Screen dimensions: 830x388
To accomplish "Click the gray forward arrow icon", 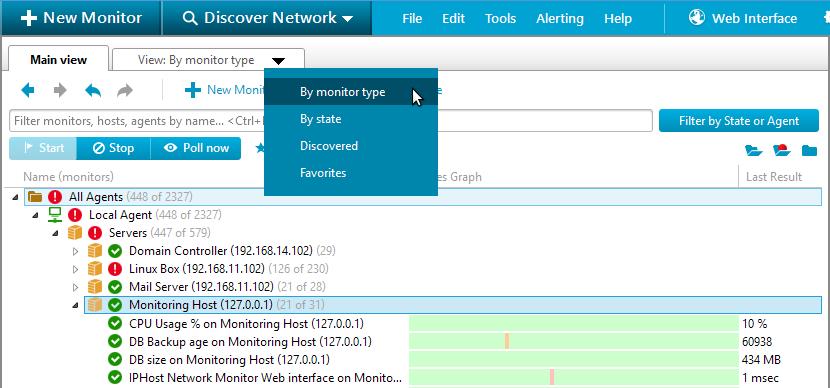I will [60, 91].
